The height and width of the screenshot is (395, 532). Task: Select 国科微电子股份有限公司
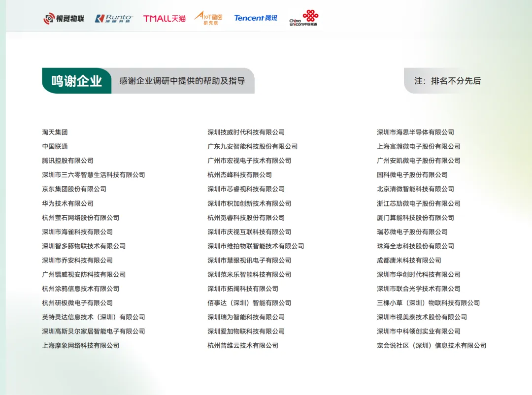(x=412, y=175)
